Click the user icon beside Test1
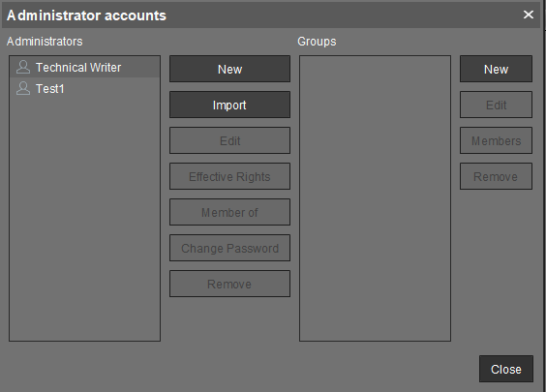The width and height of the screenshot is (546, 392). coord(23,88)
